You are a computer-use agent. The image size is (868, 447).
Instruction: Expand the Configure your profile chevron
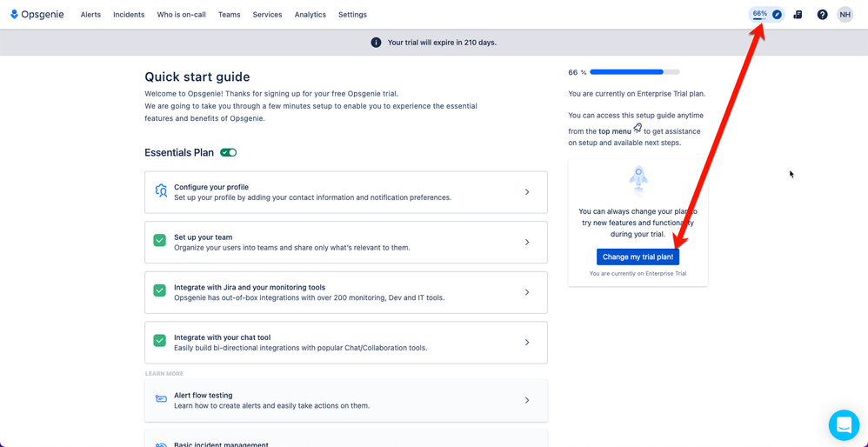[x=527, y=192]
